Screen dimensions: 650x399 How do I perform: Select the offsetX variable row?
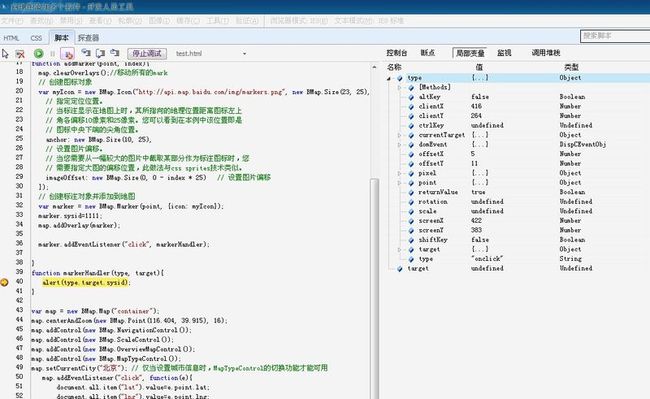click(518, 154)
